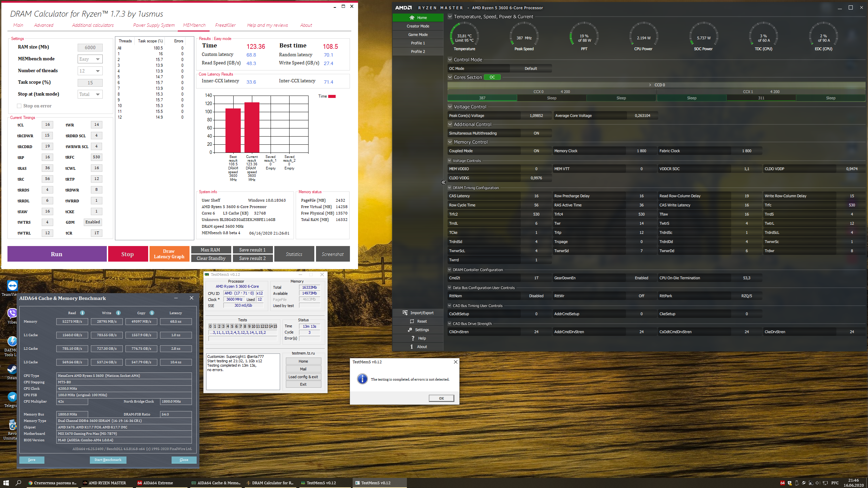868x488 pixels.
Task: Select Game Mode in Ryzen Master
Action: (x=418, y=35)
